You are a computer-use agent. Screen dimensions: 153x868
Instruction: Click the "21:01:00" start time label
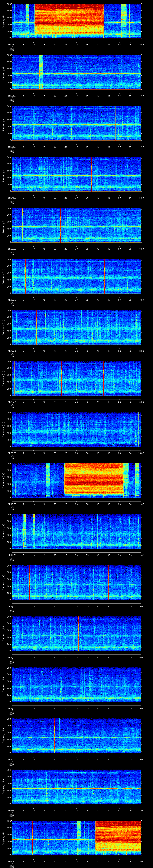[12, 44]
